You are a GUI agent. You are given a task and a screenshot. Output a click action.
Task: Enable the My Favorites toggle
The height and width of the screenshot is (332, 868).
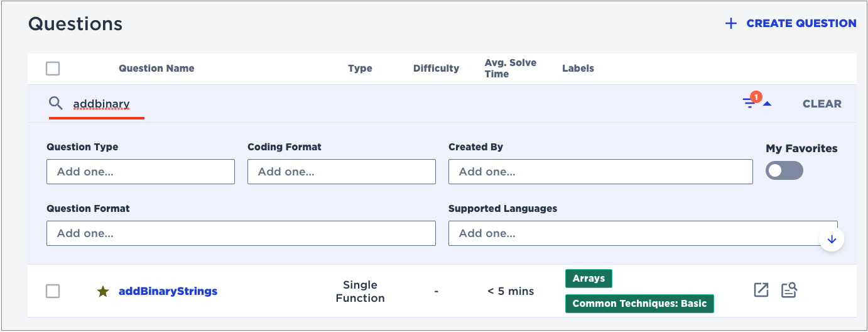[784, 170]
